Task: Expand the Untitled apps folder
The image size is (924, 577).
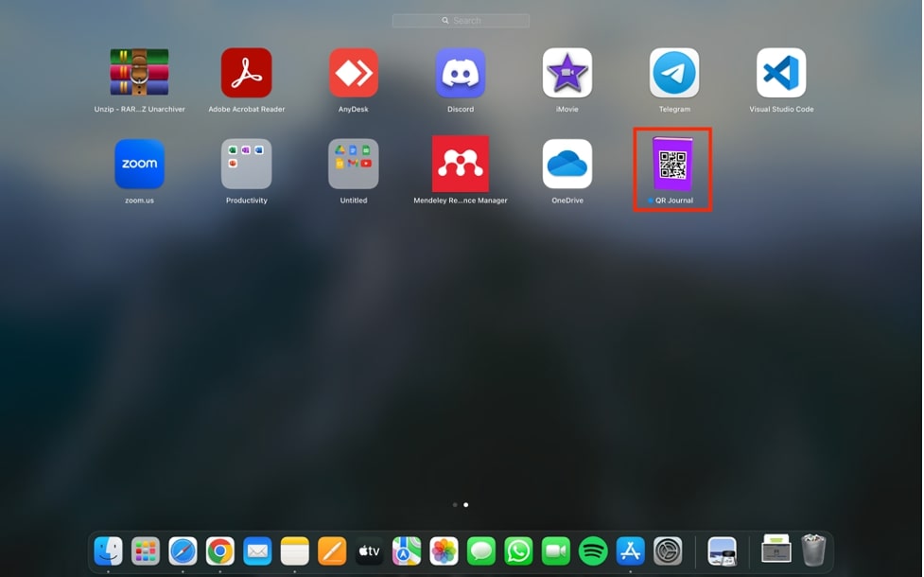Action: (x=353, y=165)
